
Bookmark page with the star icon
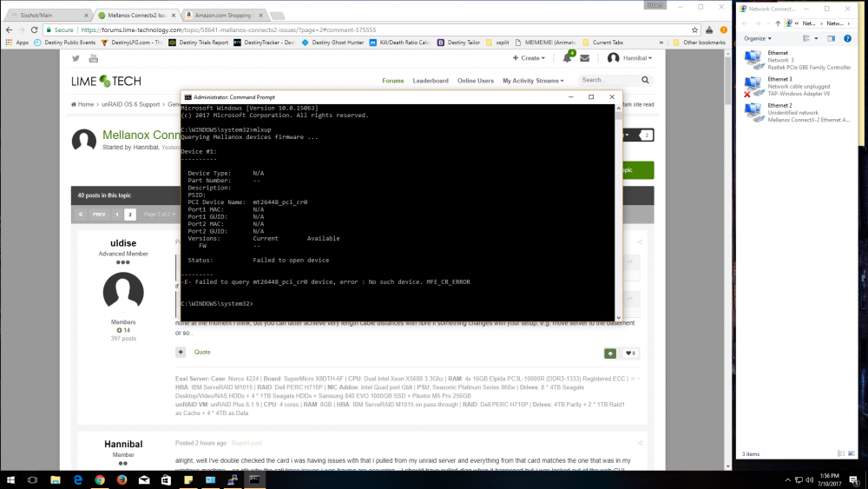click(694, 30)
